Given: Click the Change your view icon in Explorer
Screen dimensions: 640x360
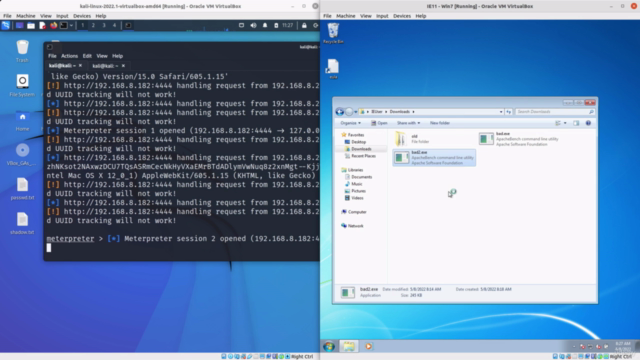Looking at the screenshot, I should point(558,123).
